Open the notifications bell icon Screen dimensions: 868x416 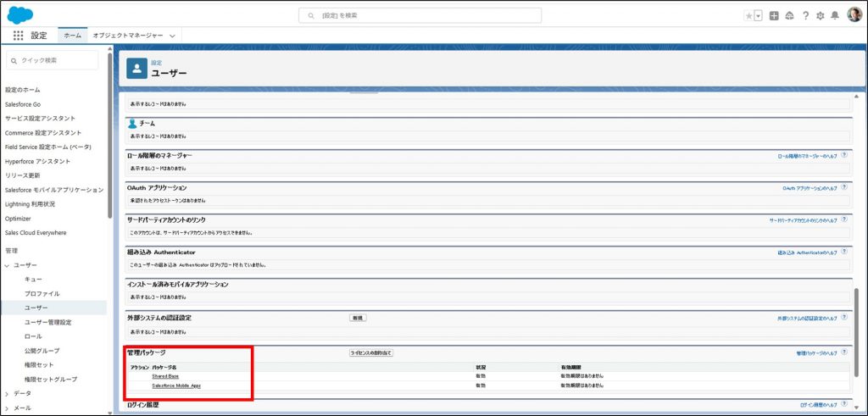tap(834, 15)
